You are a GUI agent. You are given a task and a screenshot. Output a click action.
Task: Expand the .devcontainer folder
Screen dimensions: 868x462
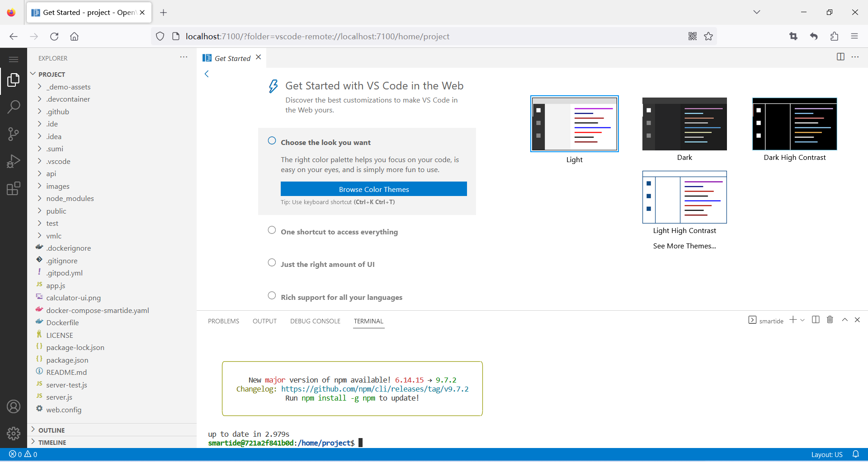112,99
